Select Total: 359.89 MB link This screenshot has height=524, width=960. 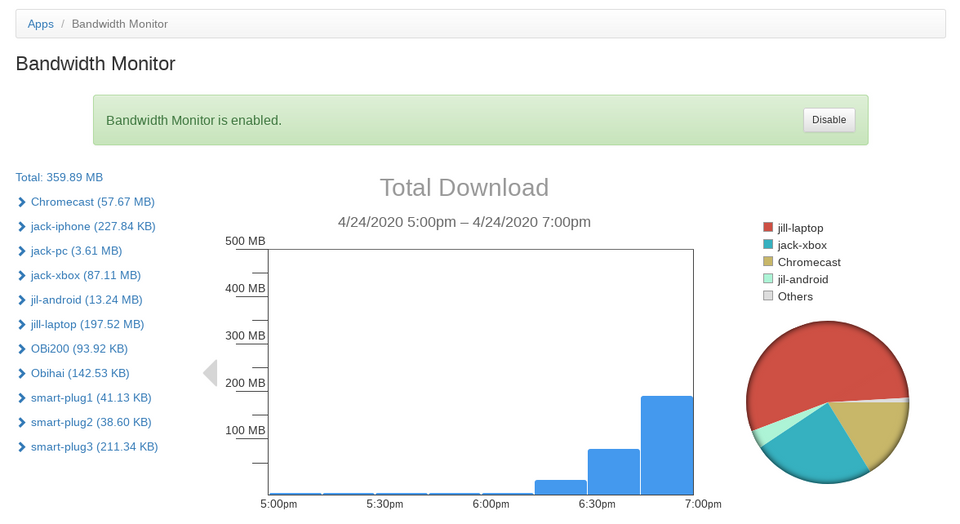(59, 178)
